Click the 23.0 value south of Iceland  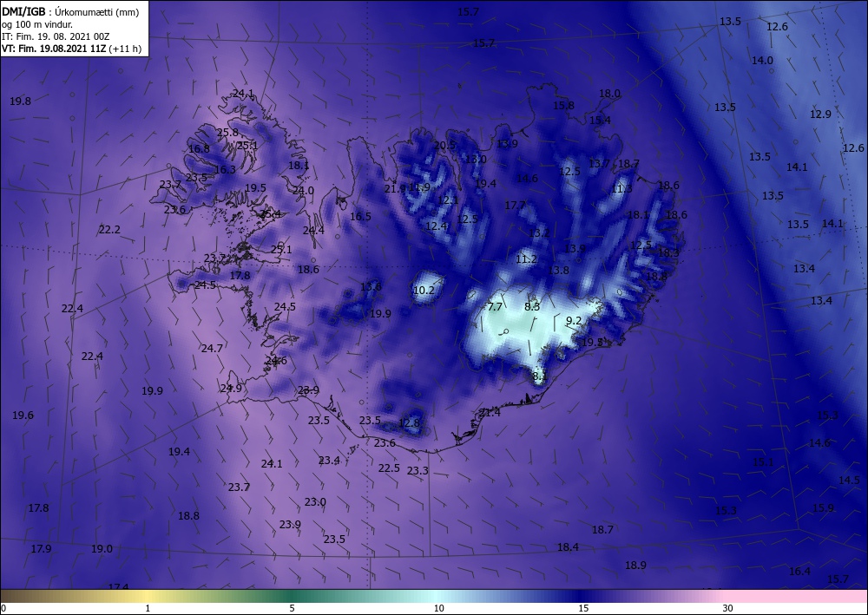(x=315, y=501)
